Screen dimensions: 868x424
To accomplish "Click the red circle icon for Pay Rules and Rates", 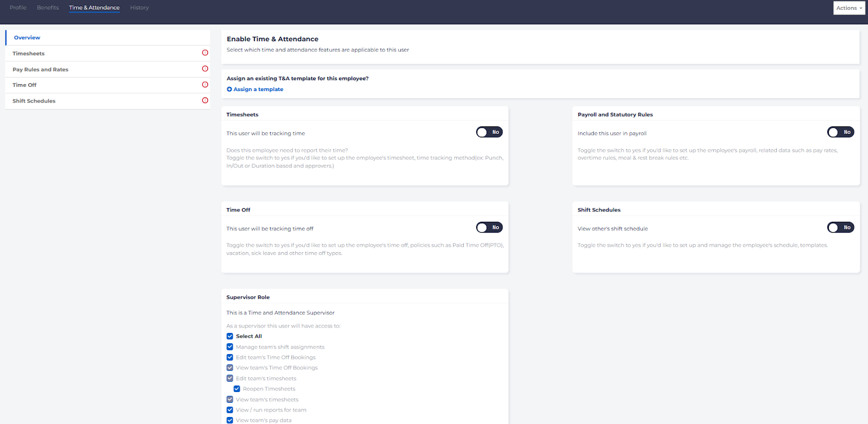I will [x=205, y=69].
